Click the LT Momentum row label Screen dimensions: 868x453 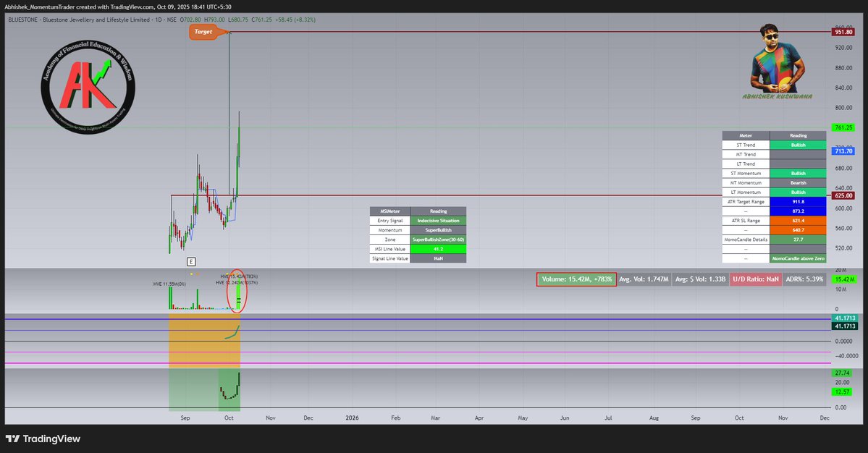(x=746, y=192)
